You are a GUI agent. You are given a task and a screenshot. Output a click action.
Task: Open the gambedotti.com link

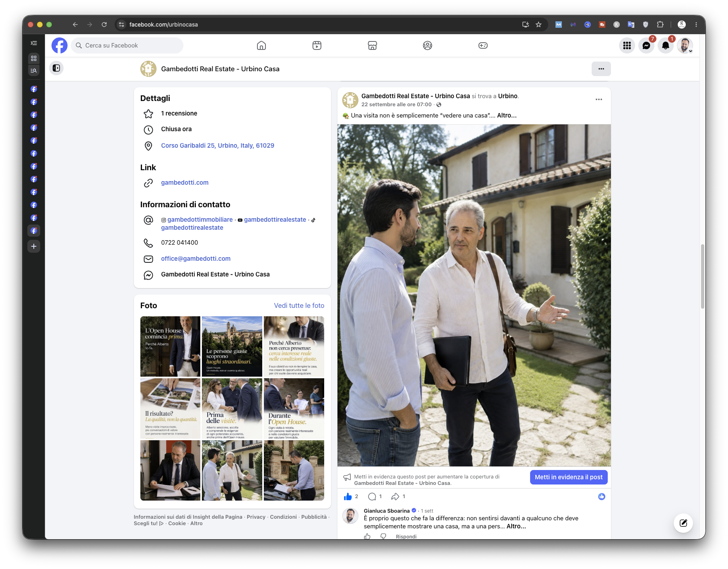[185, 183]
